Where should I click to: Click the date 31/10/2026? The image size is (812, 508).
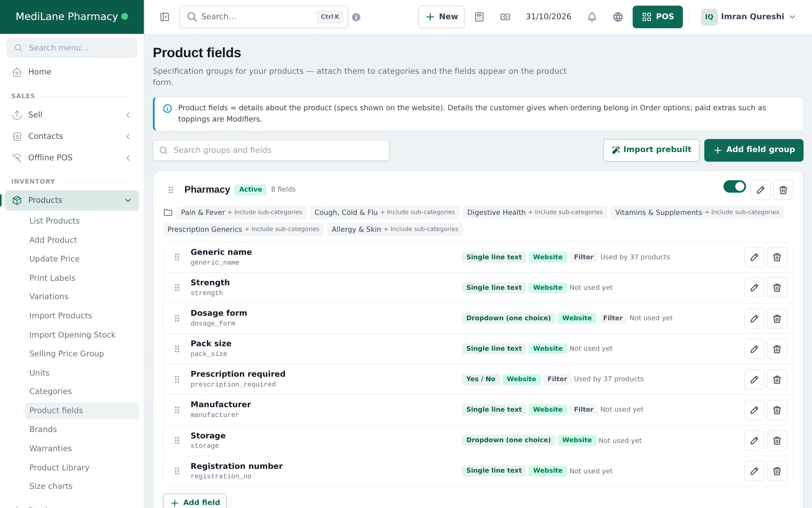tap(548, 17)
